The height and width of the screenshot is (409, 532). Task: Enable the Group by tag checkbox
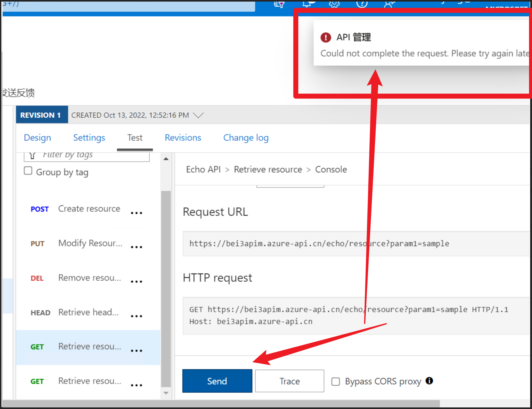pyautogui.click(x=28, y=171)
